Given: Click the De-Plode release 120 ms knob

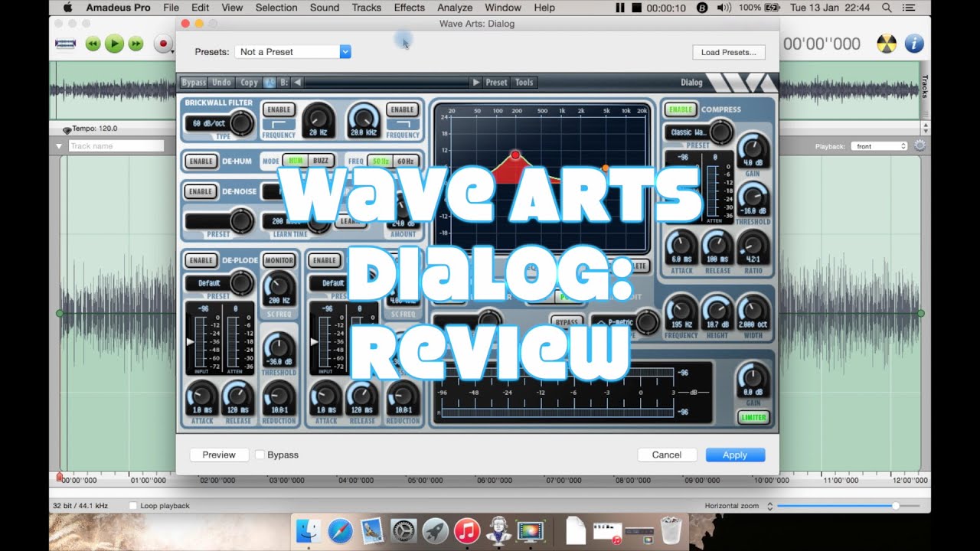Looking at the screenshot, I should 238,398.
